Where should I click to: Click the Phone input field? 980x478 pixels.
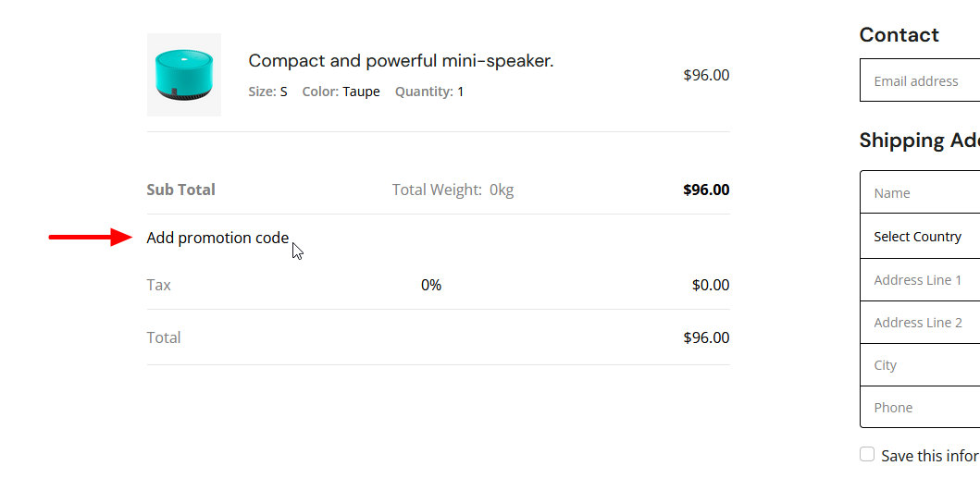(x=921, y=407)
